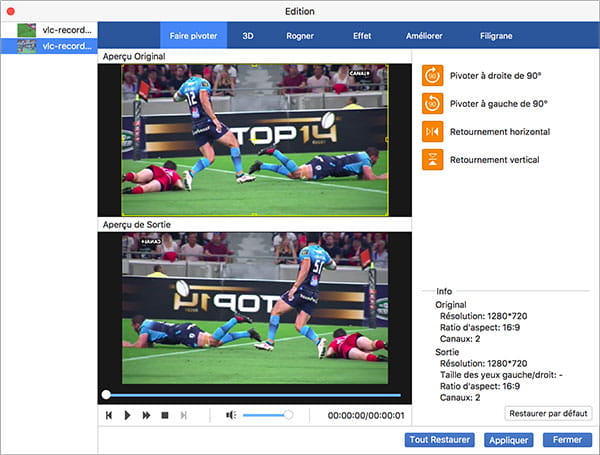Click the Pivoter à gauche de 90° icon
The width and height of the screenshot is (600, 455).
tap(432, 103)
